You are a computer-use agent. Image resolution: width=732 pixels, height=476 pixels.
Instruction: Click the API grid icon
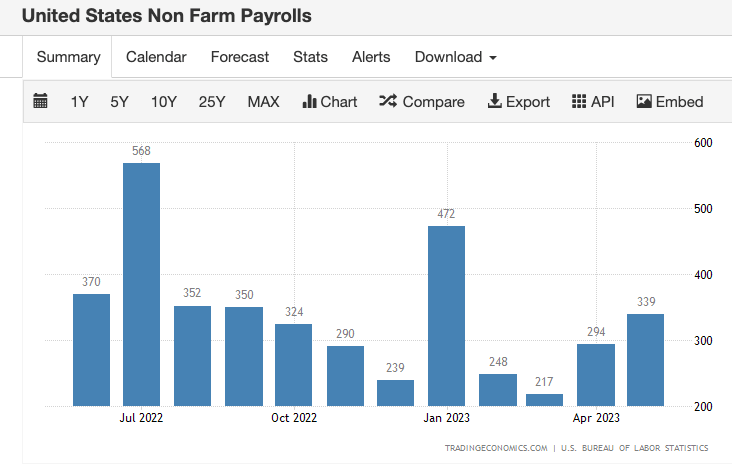579,101
